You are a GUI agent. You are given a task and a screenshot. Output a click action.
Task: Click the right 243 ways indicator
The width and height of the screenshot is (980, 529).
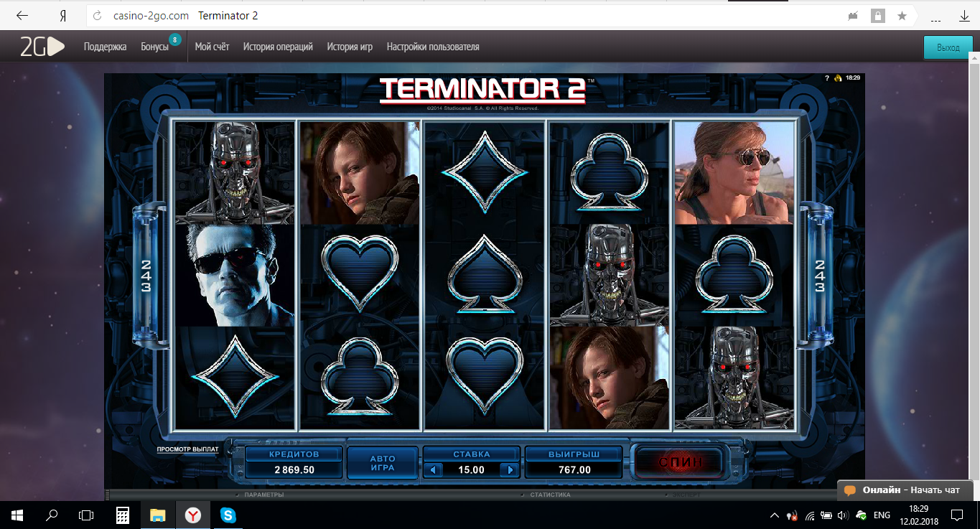(x=819, y=276)
